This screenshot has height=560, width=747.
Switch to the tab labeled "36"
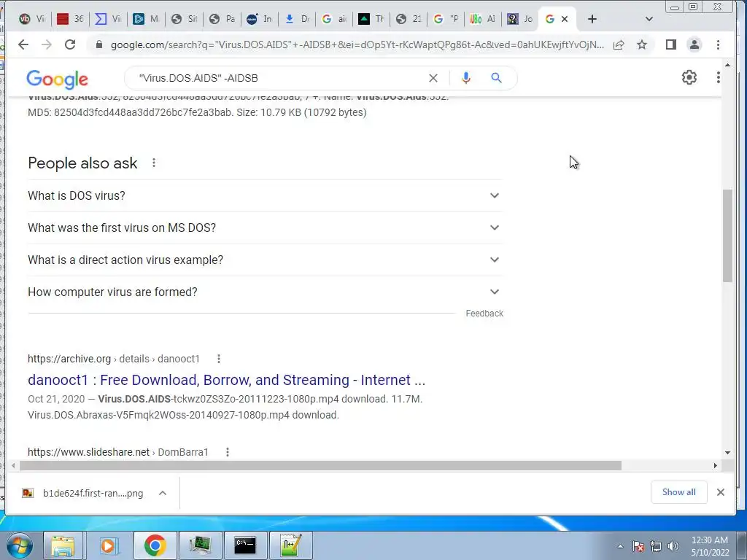point(69,19)
